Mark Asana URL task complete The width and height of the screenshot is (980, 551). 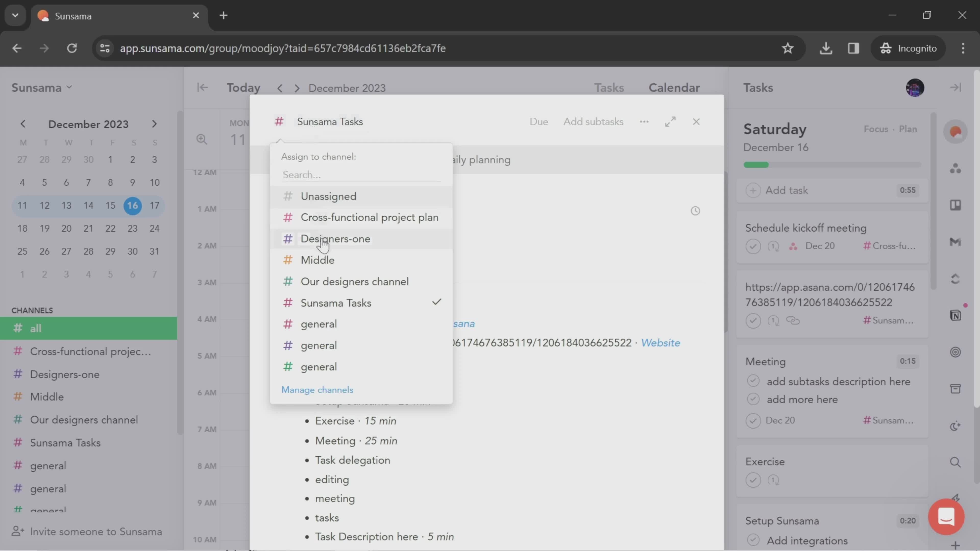pyautogui.click(x=753, y=321)
